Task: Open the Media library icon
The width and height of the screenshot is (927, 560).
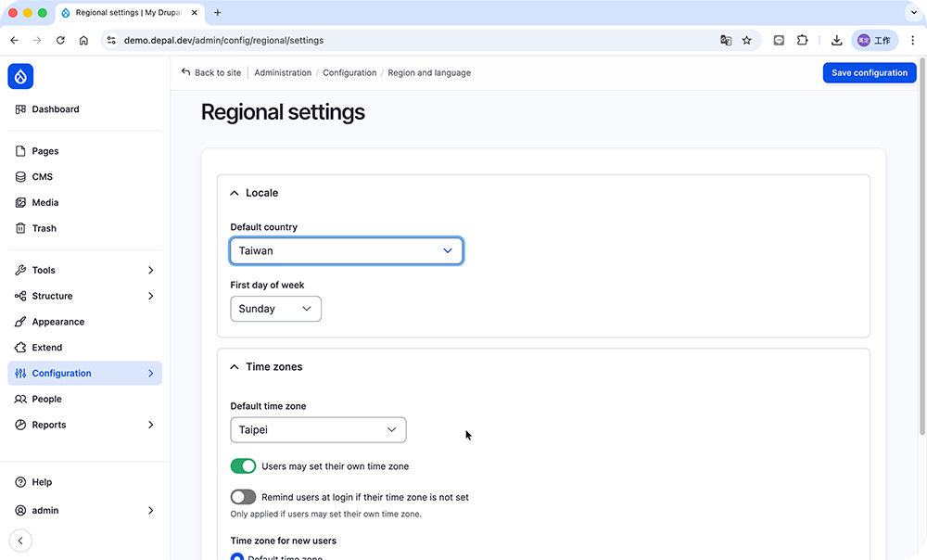Action: [21, 202]
